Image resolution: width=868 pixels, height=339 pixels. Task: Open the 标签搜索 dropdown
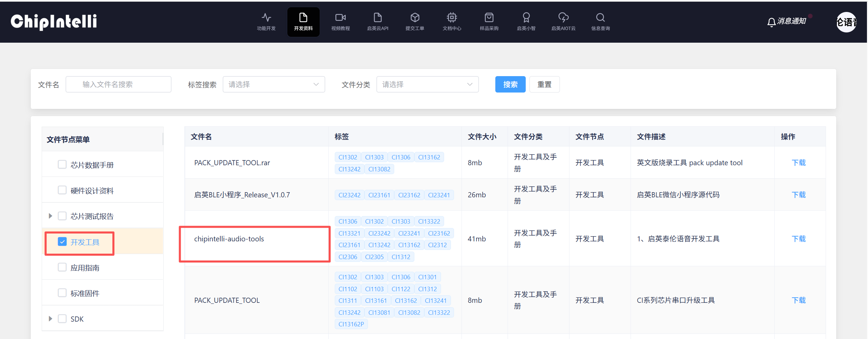274,84
